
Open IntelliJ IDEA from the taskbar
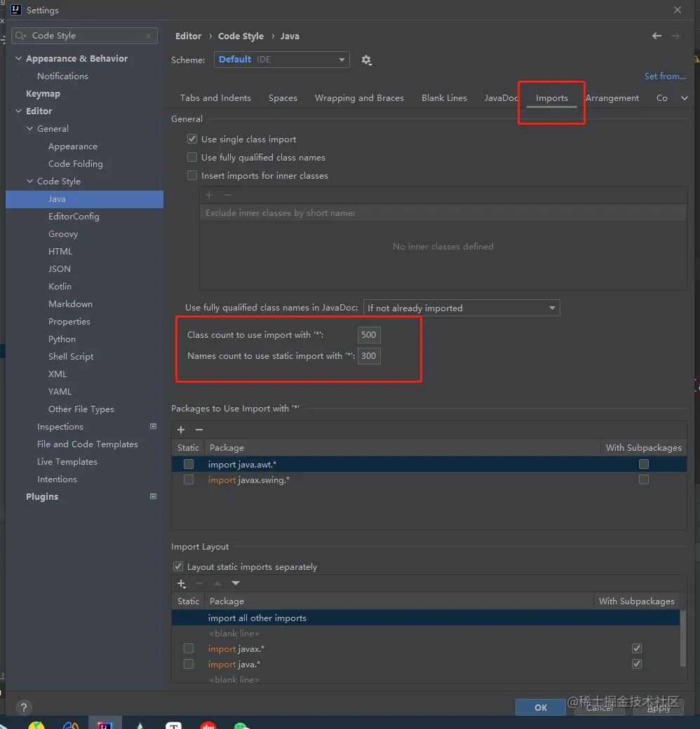point(105,723)
